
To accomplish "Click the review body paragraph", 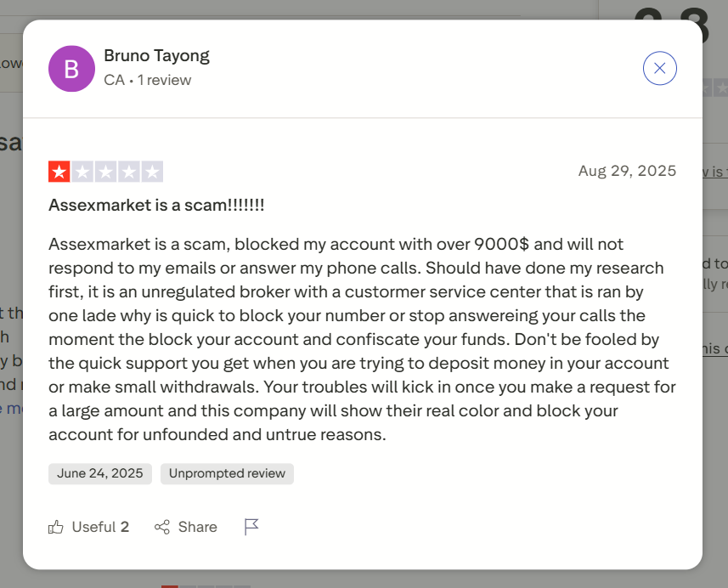I will pyautogui.click(x=362, y=339).
